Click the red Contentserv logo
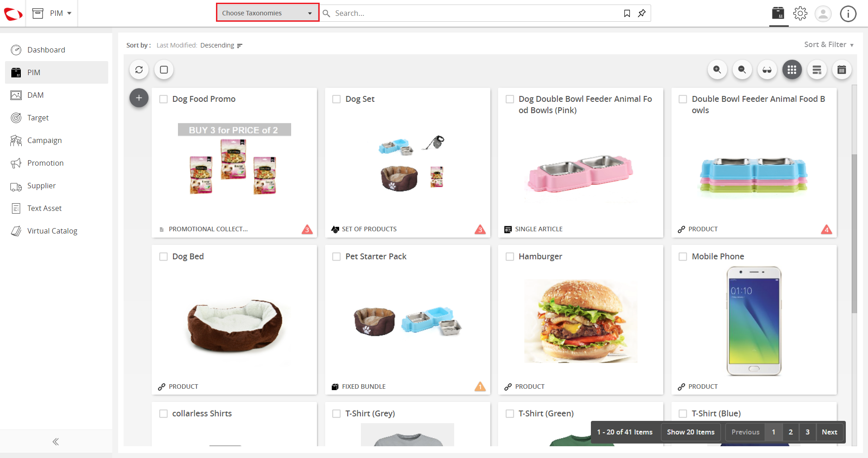The image size is (868, 458). (13, 14)
